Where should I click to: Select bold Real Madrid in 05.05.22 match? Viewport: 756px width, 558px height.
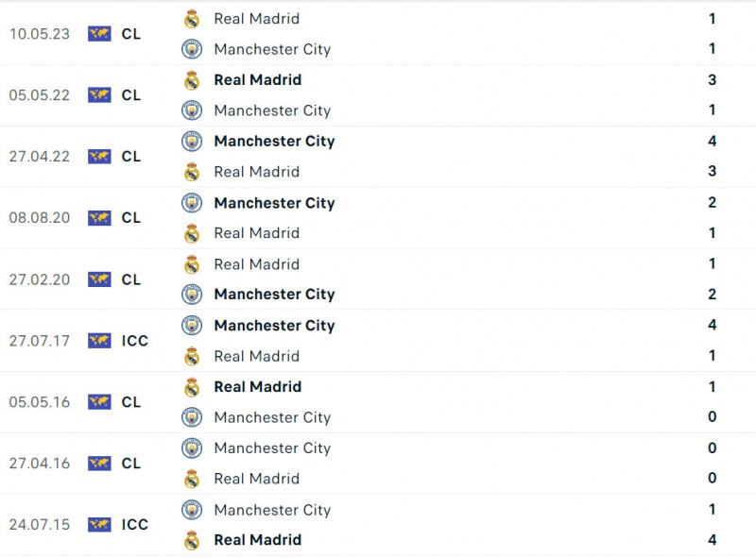tap(257, 80)
